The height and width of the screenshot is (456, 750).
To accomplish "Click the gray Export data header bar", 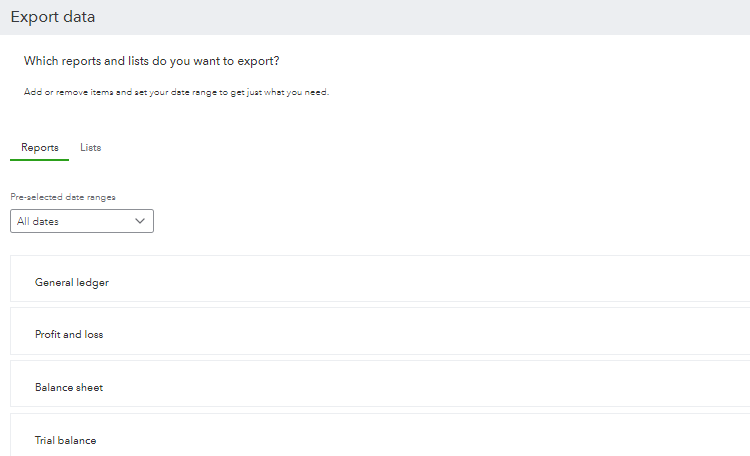I will tap(375, 17).
